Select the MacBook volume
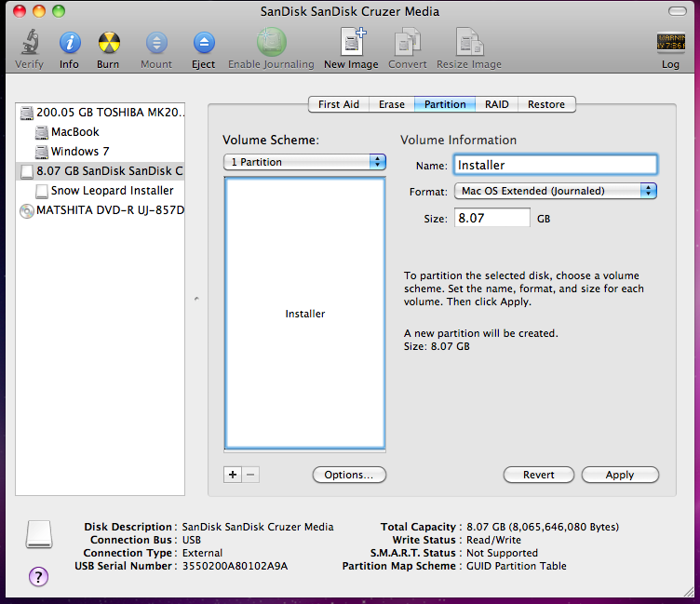Screen dimensions: 700x604 pyautogui.click(x=101, y=132)
